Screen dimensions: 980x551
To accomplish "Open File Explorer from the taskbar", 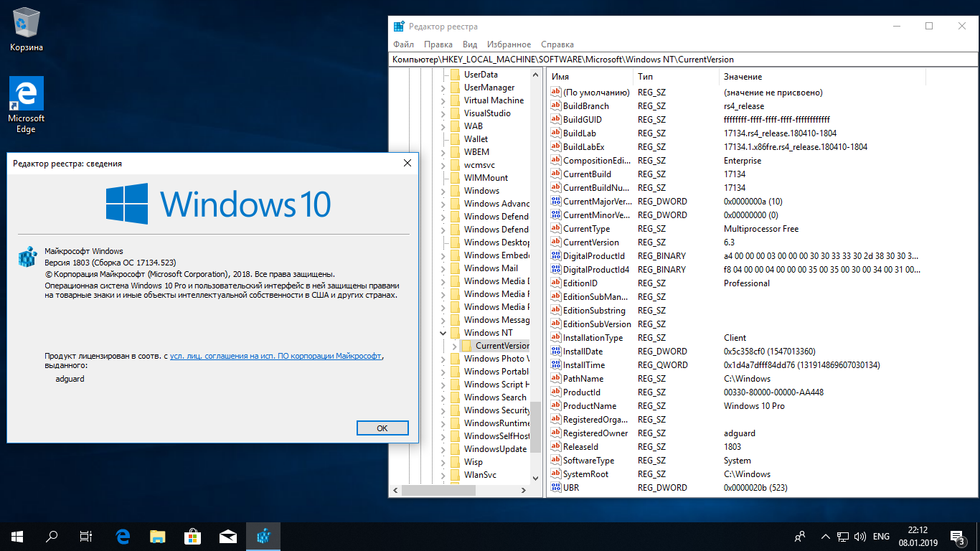I will tap(158, 536).
